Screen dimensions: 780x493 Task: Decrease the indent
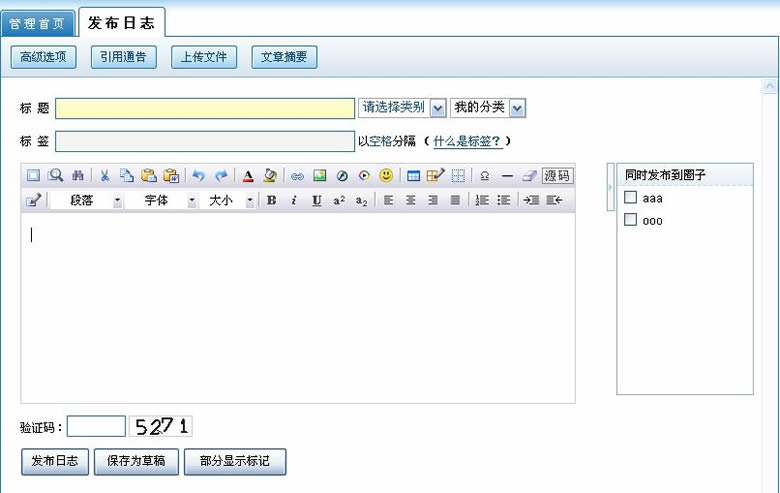(x=554, y=200)
